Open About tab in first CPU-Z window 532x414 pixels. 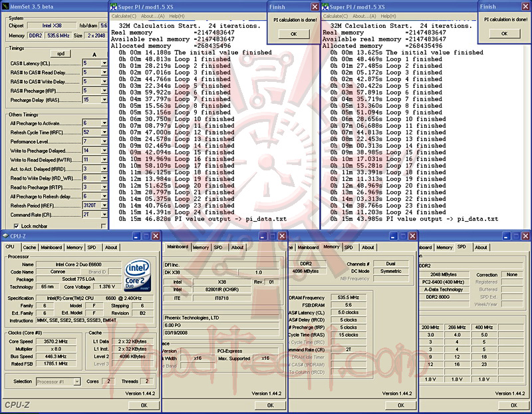(111, 248)
